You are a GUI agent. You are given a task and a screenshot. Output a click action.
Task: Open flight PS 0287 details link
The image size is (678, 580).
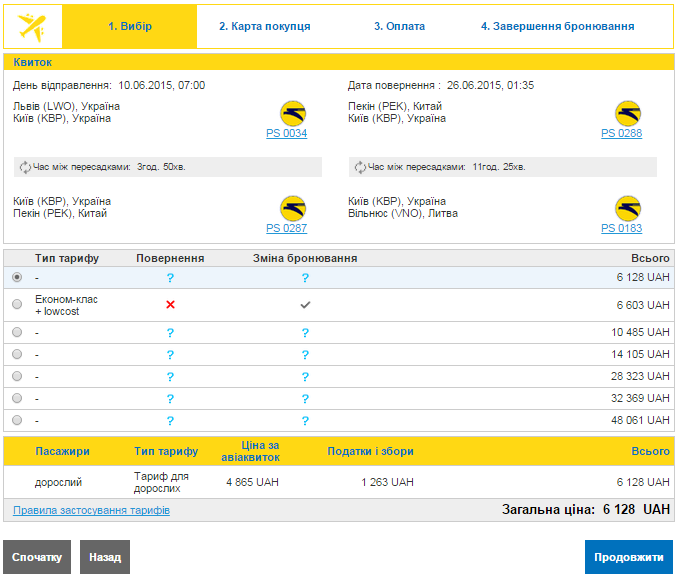click(286, 228)
